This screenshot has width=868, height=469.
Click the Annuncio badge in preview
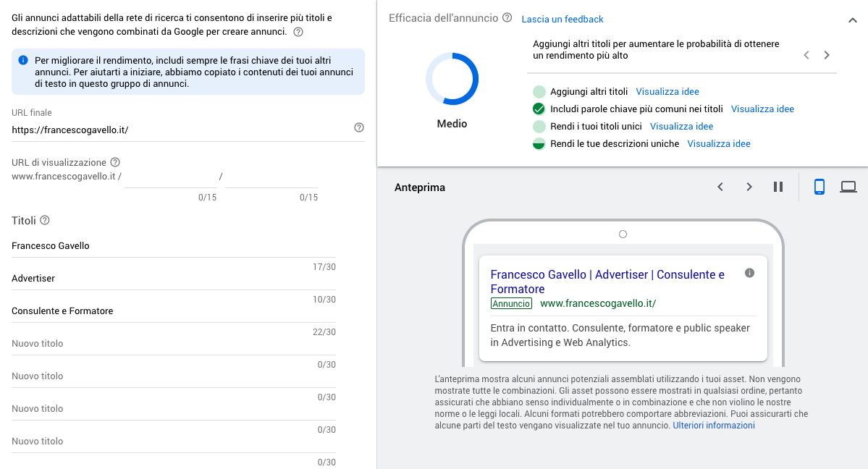click(x=511, y=303)
